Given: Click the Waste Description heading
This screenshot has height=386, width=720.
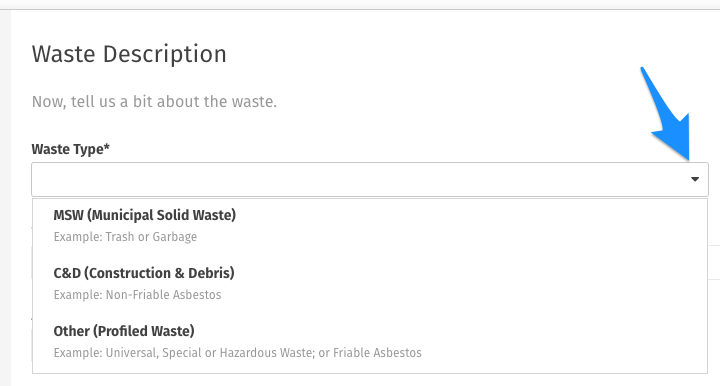Looking at the screenshot, I should (x=129, y=54).
